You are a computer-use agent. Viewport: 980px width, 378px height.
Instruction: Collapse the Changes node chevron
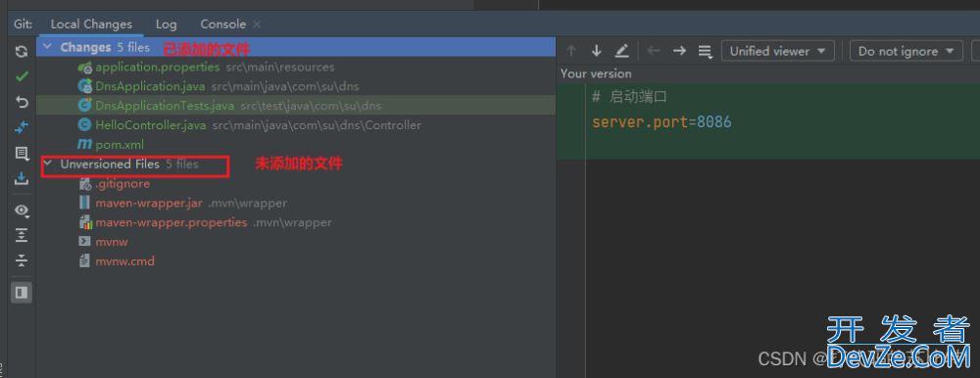[47, 47]
